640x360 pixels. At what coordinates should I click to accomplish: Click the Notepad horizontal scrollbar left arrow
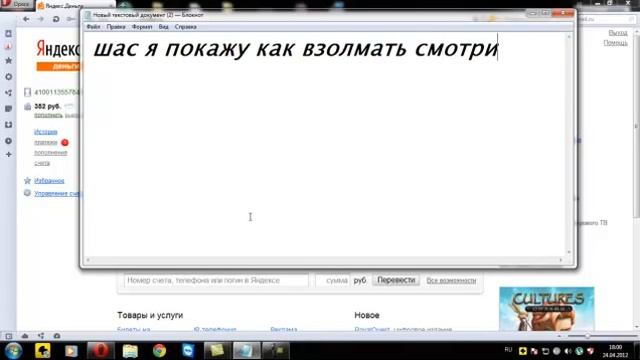pos(88,260)
